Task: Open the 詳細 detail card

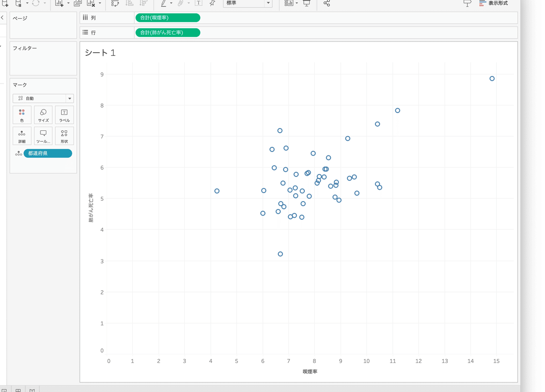Action: (x=22, y=136)
